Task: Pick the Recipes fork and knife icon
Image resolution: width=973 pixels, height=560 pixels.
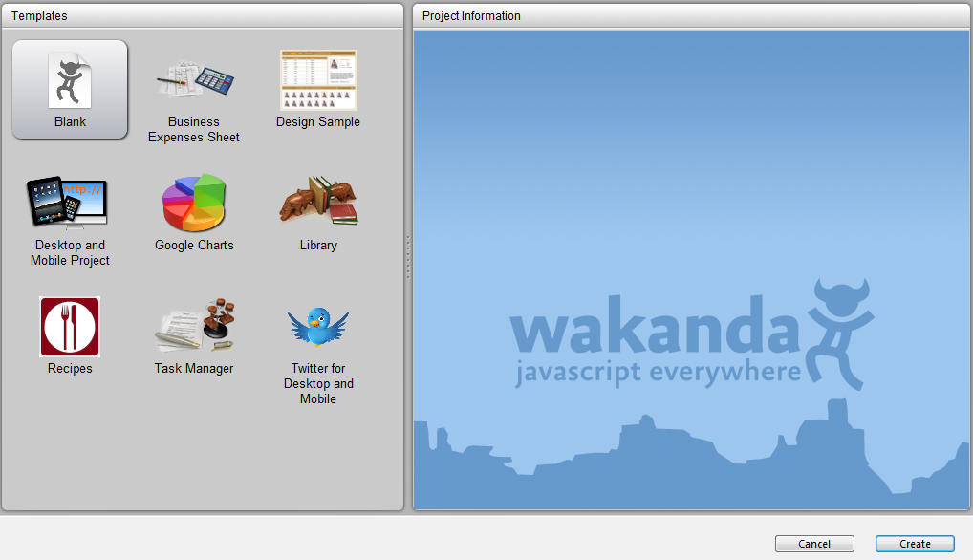Action: tap(70, 327)
